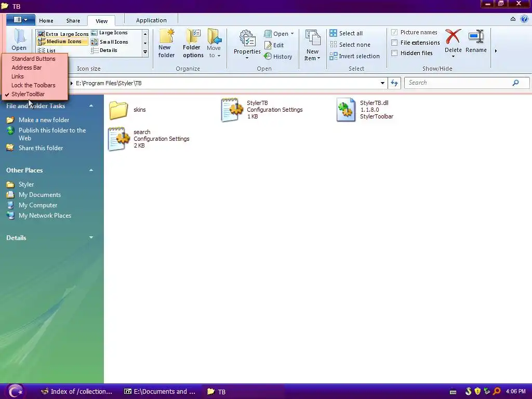532x399 pixels.
Task: Click the red Delete icon
Action: [453, 37]
